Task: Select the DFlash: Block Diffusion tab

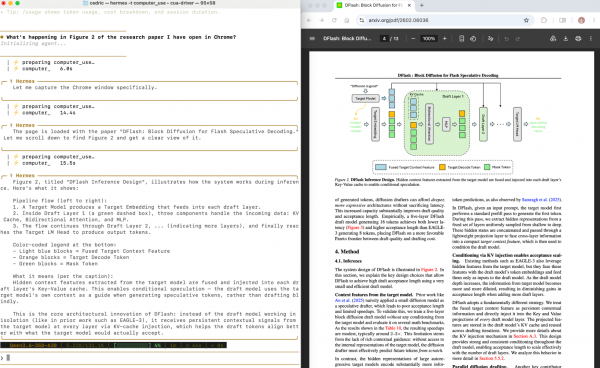Action: click(373, 5)
